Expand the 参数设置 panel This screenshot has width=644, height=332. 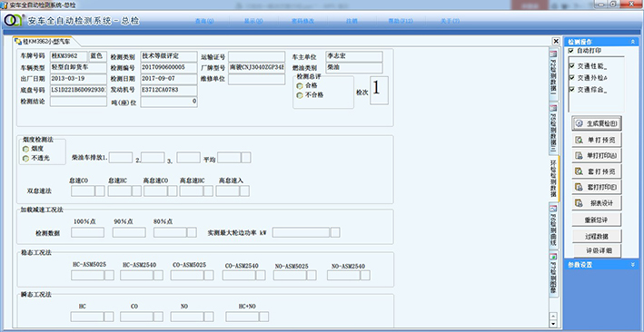(x=633, y=265)
